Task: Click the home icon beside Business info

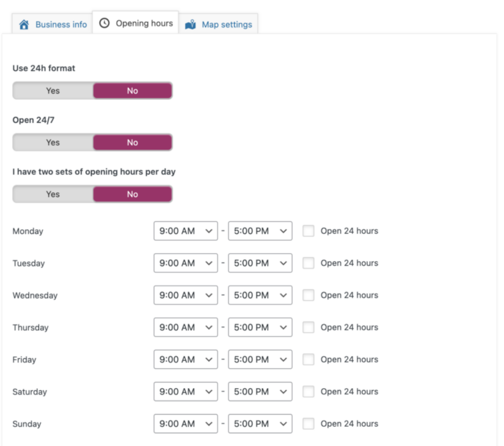Action: [x=24, y=23]
